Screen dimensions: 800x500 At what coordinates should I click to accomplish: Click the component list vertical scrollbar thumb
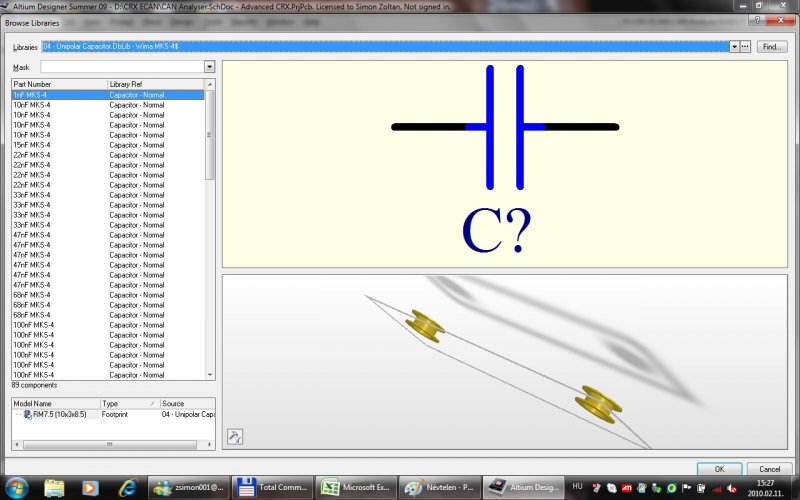click(210, 135)
